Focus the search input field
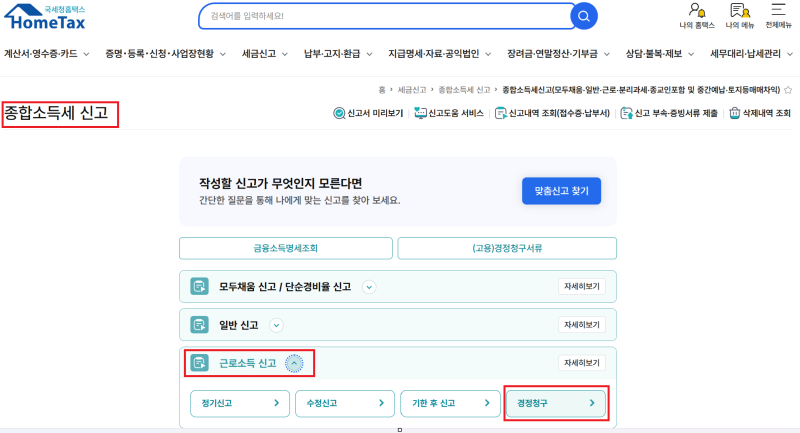The image size is (800, 433). coord(385,16)
